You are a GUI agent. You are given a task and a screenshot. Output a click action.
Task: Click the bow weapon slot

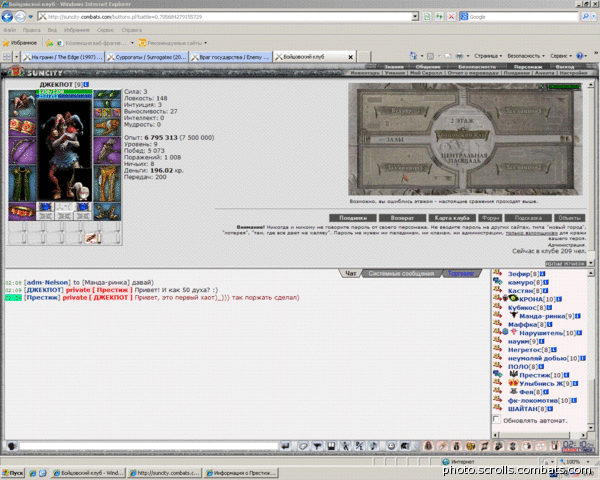point(22,150)
